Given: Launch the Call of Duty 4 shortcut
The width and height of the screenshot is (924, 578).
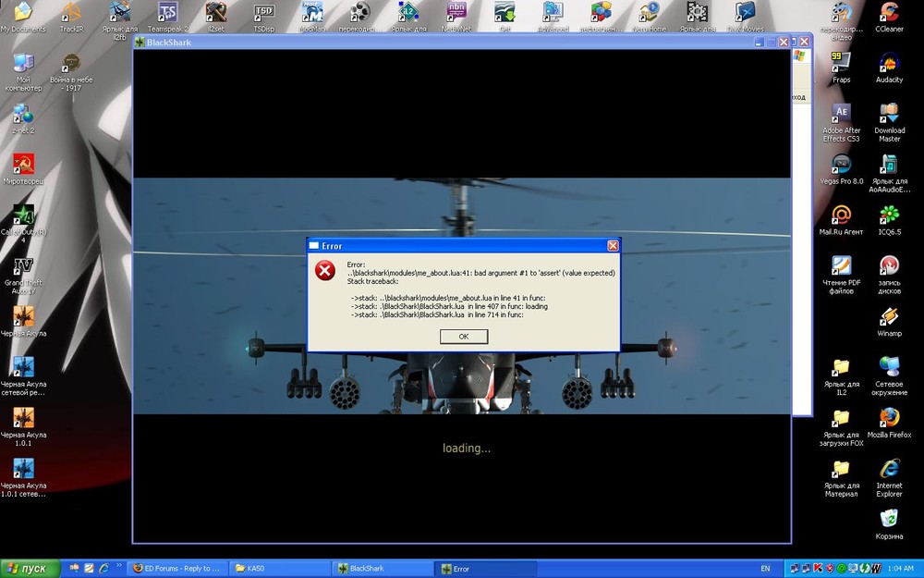Looking at the screenshot, I should [x=24, y=223].
